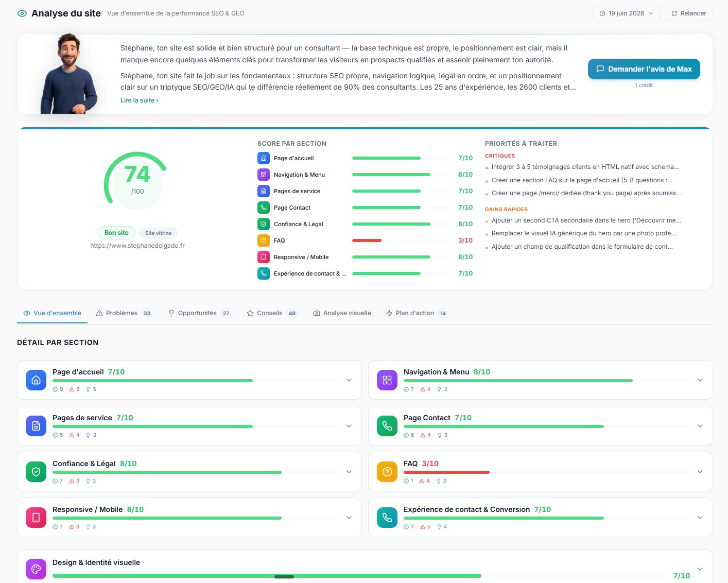Click the shield icon on Confiance & Légal card
728x583 pixels.
36,472
